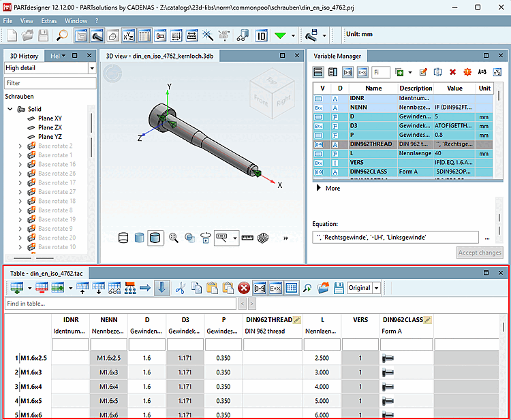
Task: Select the DIN962THREAD variable row
Action: (403, 144)
